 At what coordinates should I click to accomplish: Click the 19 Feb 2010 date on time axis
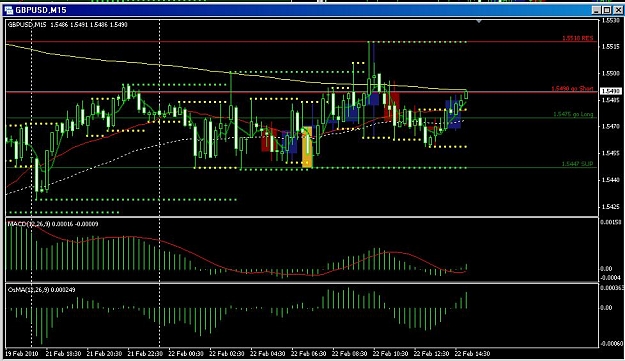[21, 353]
